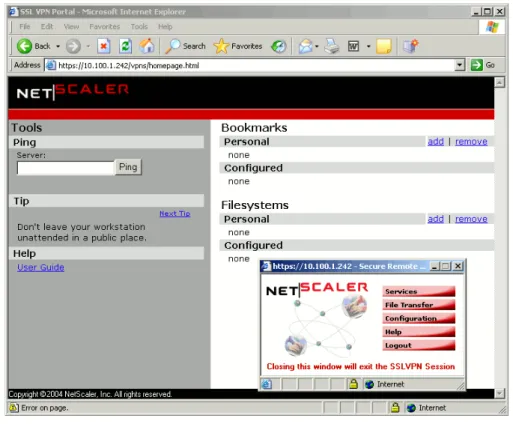
Task: Click the yellow note icon in the toolbar
Action: [384, 46]
